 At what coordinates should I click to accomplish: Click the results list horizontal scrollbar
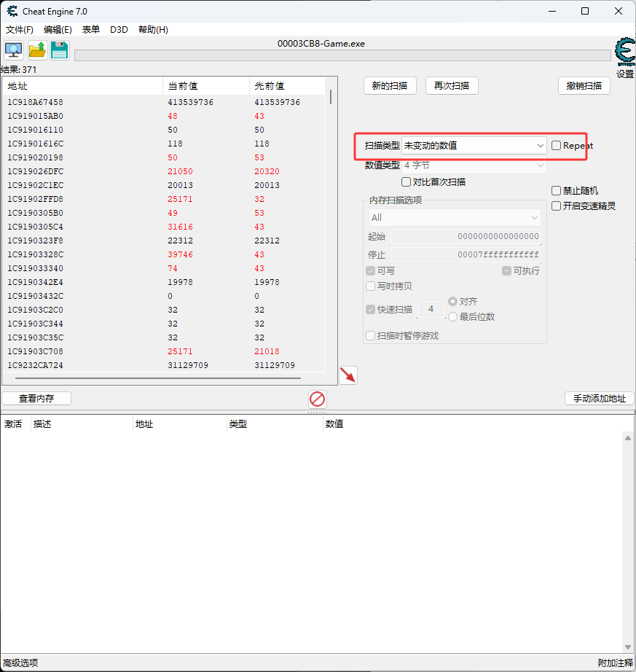[158, 378]
